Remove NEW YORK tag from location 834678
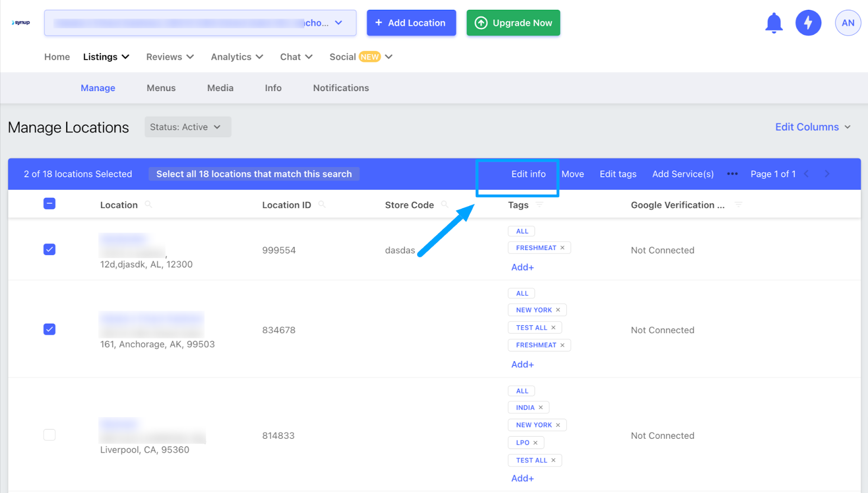 pyautogui.click(x=558, y=310)
